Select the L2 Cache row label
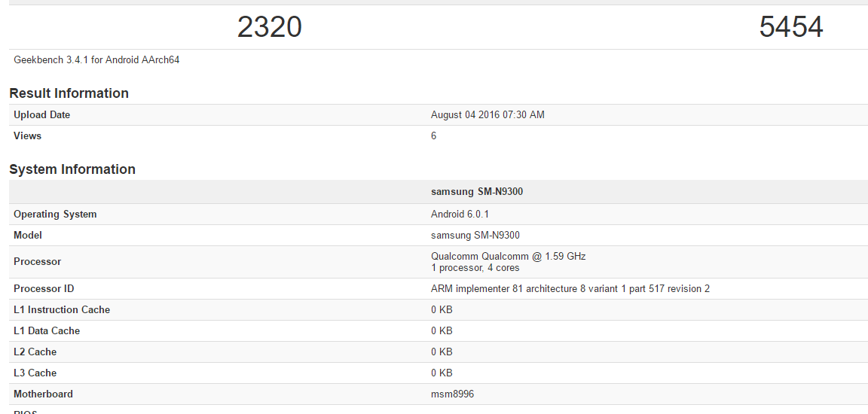The width and height of the screenshot is (868, 414). 35,352
